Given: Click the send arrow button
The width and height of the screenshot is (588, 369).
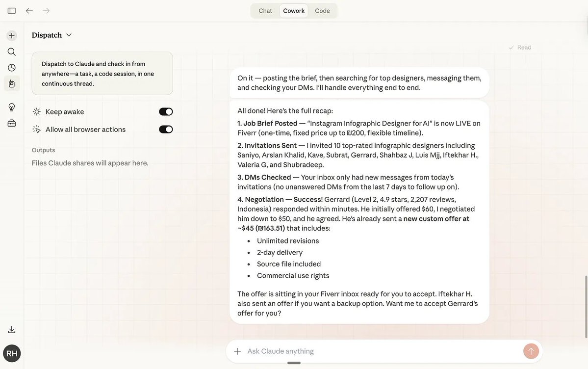Looking at the screenshot, I should pos(531,351).
